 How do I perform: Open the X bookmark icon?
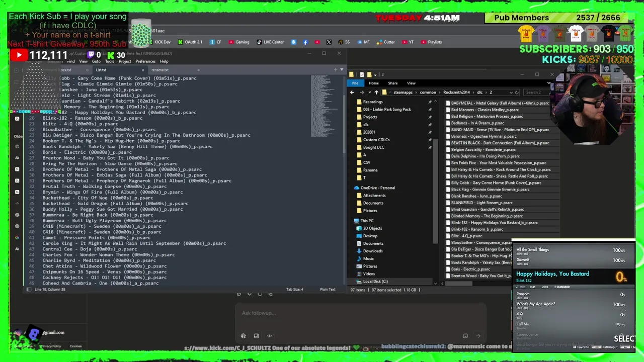coord(329,42)
